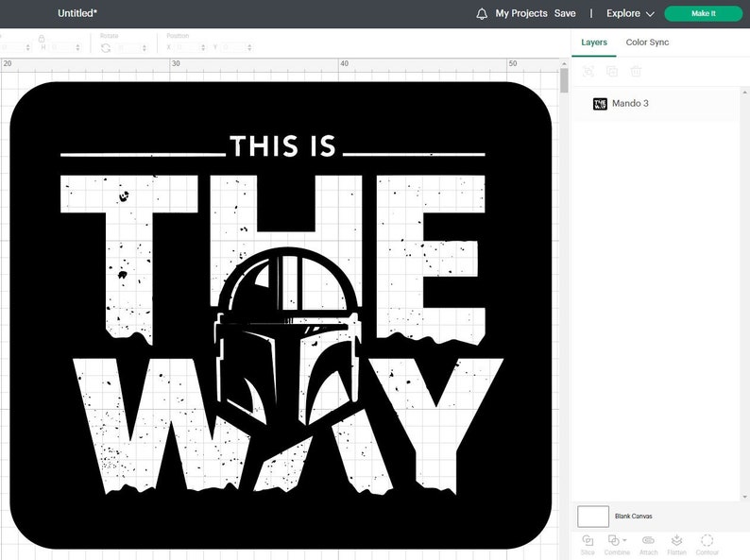750x560 pixels.
Task: Click the notifications bell icon
Action: 482,14
